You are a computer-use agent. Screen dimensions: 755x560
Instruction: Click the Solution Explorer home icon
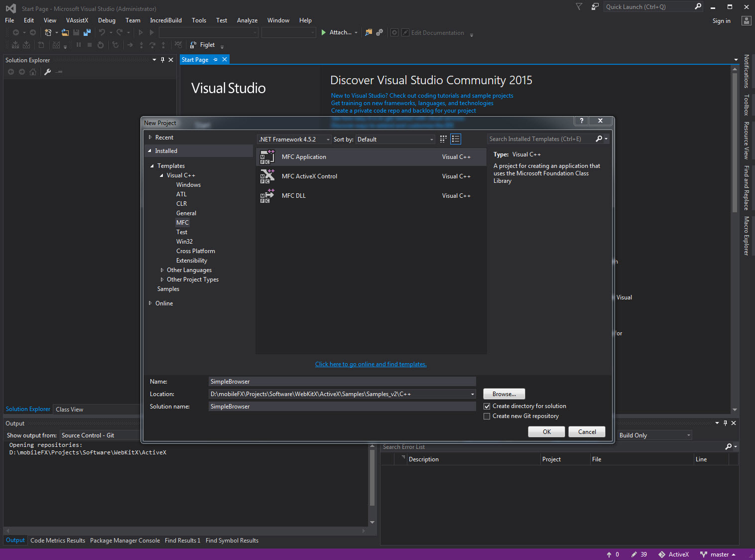[32, 71]
